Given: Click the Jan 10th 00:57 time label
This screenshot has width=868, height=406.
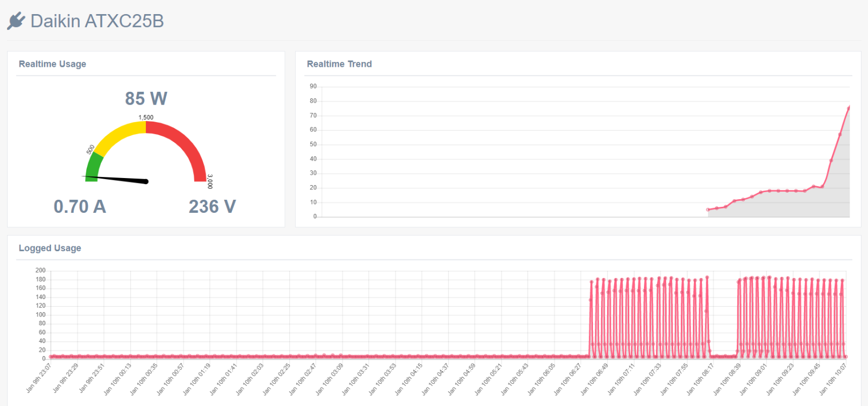Looking at the screenshot, I should click(x=171, y=379).
